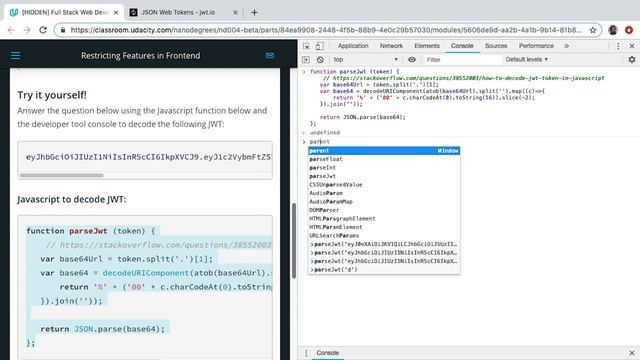640x360 pixels.
Task: Choose 'parseJwt' autocomplete suggestion
Action: [x=384, y=176]
